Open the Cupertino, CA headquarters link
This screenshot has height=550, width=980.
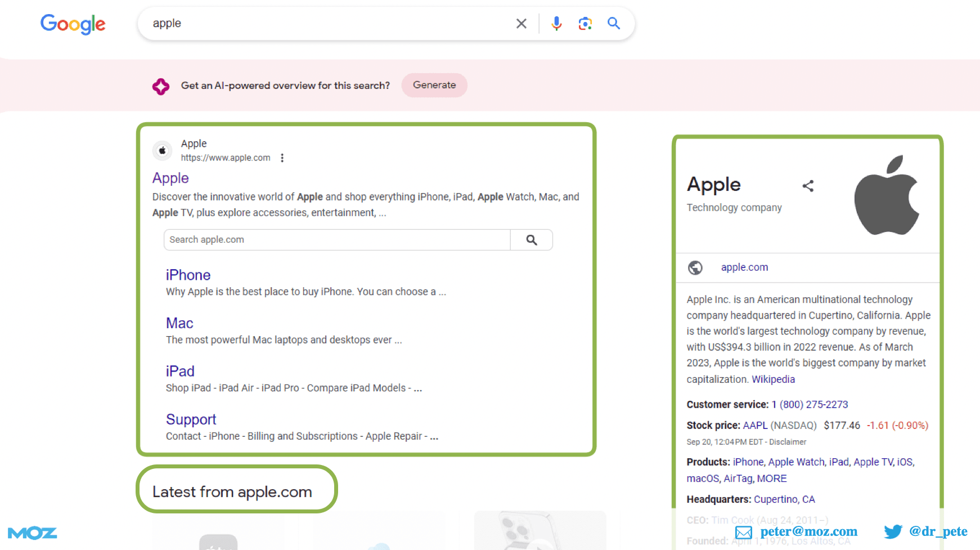pos(784,499)
